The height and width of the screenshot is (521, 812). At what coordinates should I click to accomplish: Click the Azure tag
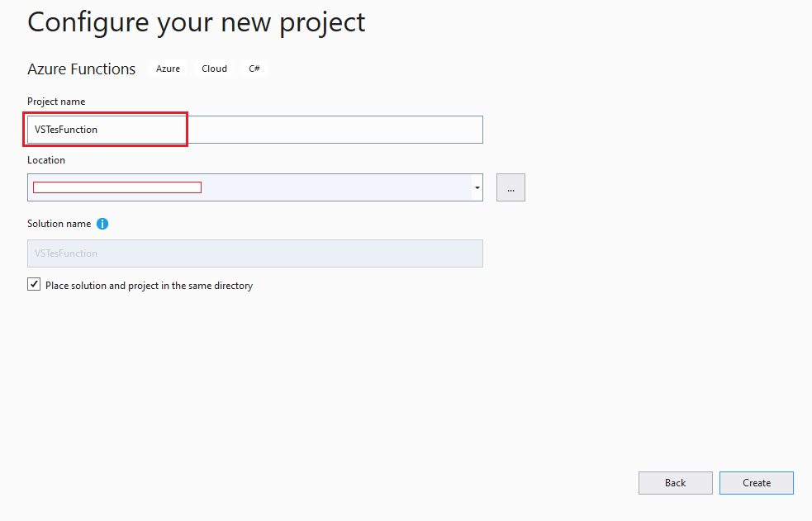168,69
